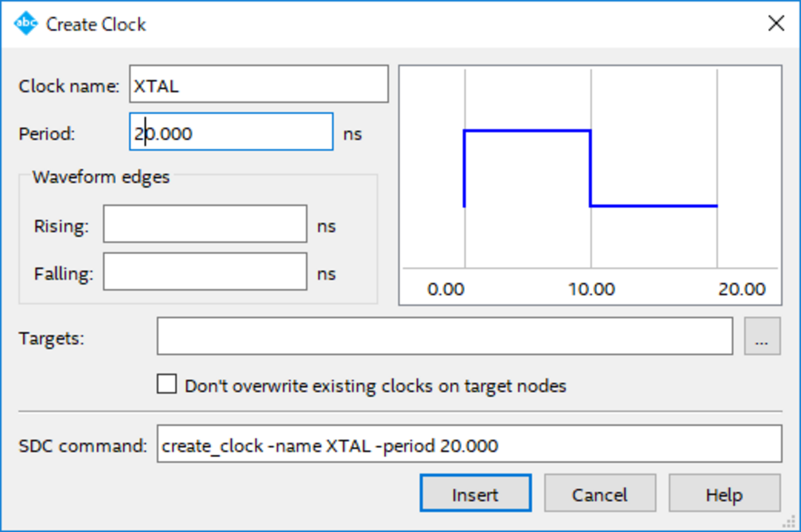Click the 10.00 axis label in waveform
Image resolution: width=801 pixels, height=532 pixels.
[x=591, y=289]
